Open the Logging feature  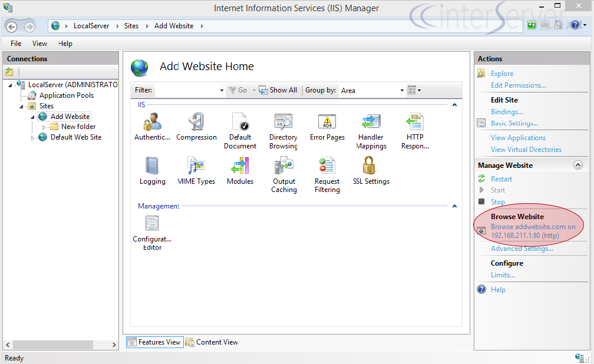pyautogui.click(x=152, y=170)
